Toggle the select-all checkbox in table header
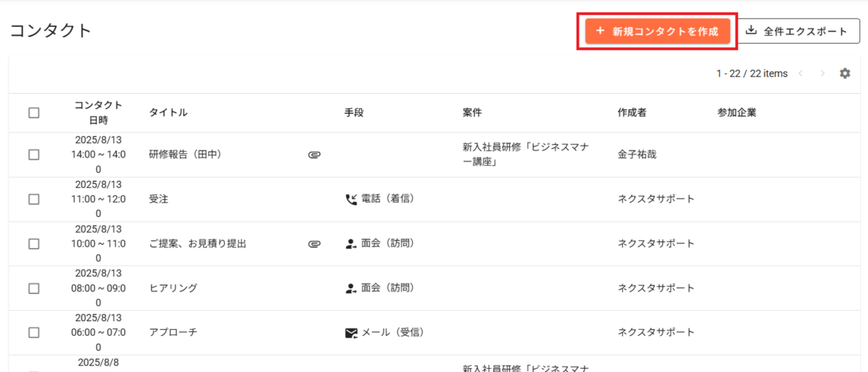 click(x=34, y=113)
